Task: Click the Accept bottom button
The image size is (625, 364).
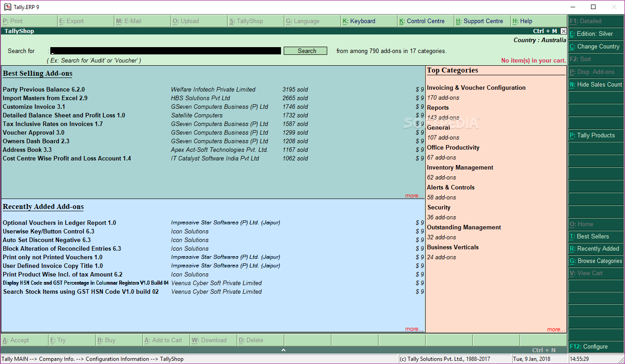Action: point(24,340)
